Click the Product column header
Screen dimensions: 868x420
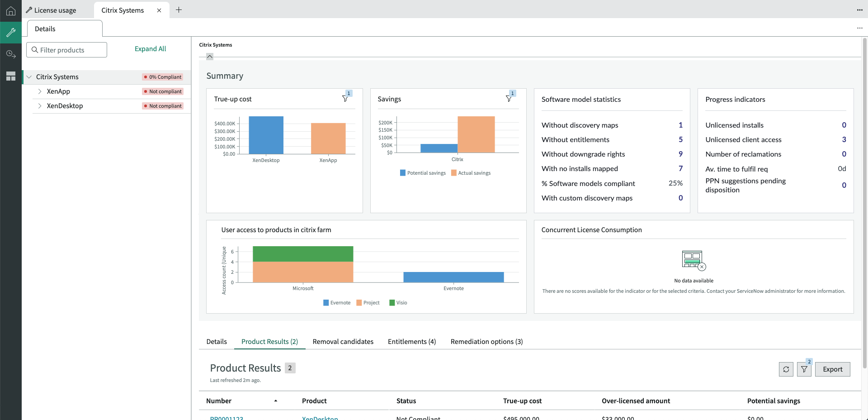(x=314, y=401)
